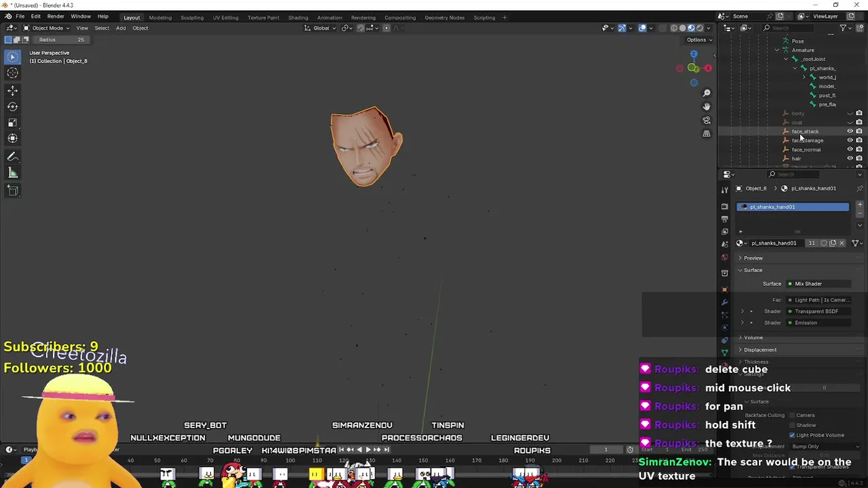Viewport: 868px width, 488px height.
Task: Toggle pin icon in properties header
Action: click(860, 188)
